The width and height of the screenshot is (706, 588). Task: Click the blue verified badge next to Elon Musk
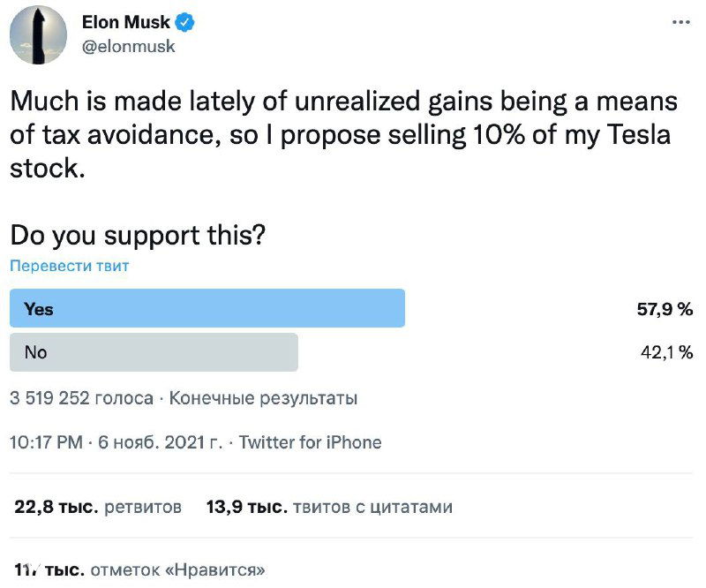(183, 23)
